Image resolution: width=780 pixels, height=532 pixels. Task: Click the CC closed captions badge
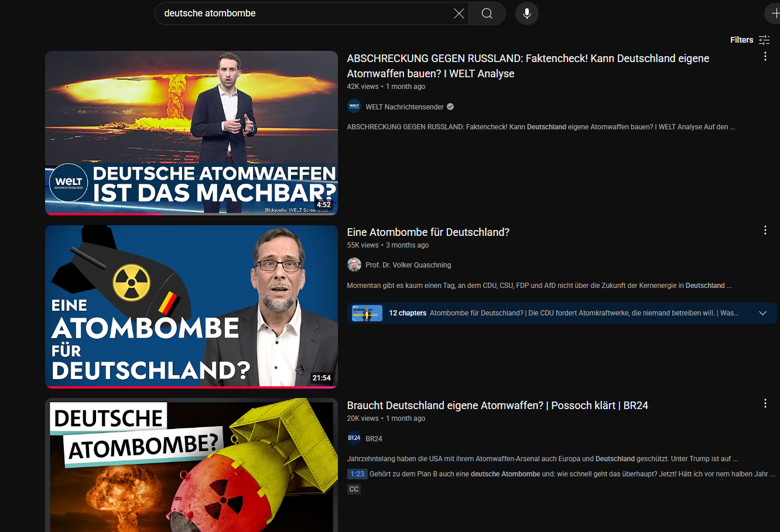point(354,489)
